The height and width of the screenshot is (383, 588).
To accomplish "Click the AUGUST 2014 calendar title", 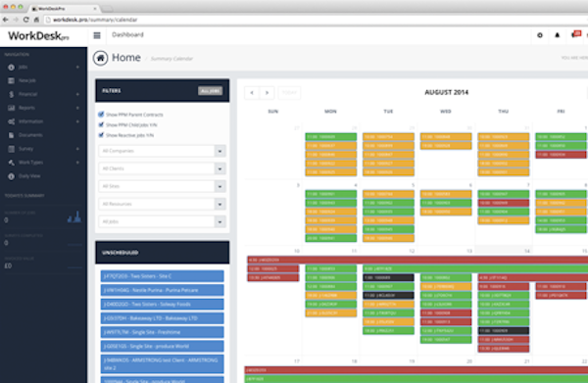I will coord(446,92).
